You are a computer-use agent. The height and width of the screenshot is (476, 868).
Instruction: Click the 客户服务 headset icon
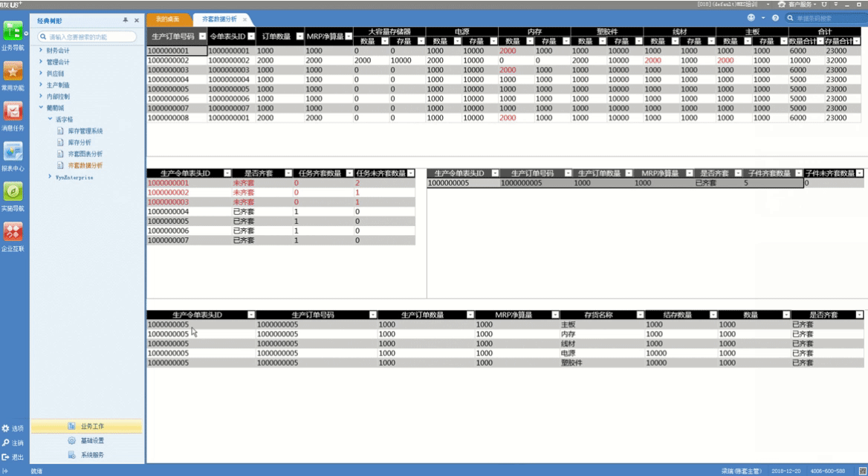pyautogui.click(x=782, y=4)
